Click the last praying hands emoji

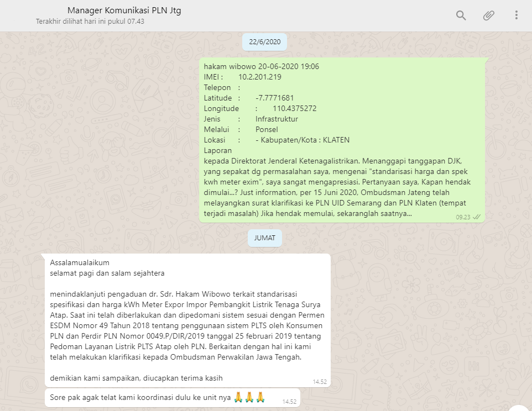coord(260,397)
